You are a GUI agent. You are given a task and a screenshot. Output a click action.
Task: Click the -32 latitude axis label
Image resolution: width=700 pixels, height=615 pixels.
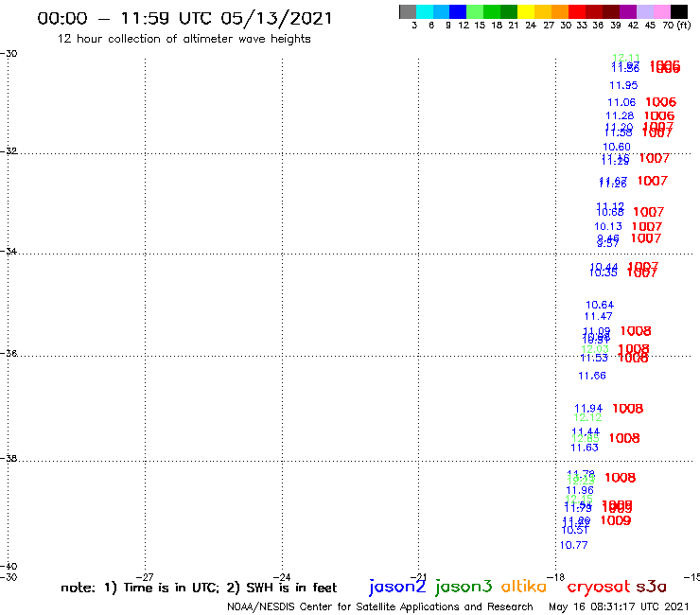click(9, 150)
